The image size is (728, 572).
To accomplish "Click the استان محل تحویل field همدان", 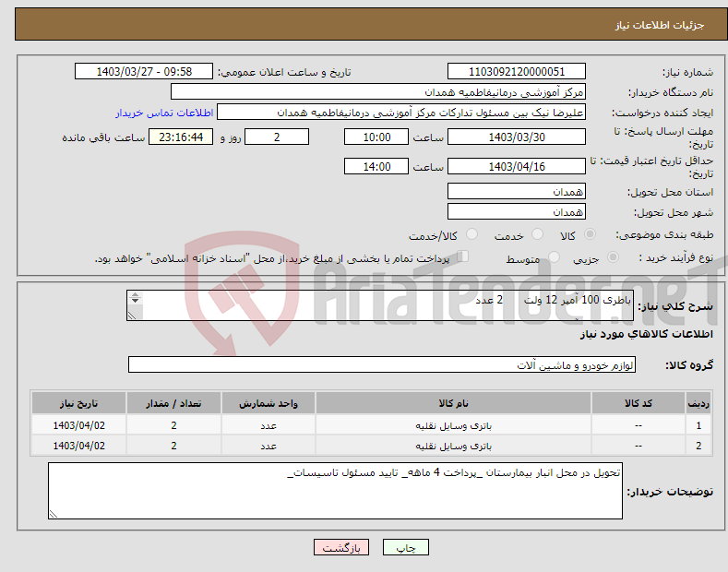I will (x=517, y=191).
